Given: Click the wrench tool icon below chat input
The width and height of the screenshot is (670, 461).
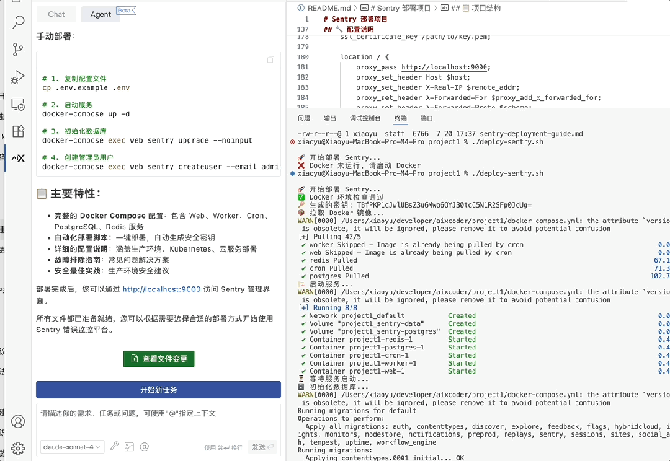Looking at the screenshot, I should pyautogui.click(x=114, y=446).
